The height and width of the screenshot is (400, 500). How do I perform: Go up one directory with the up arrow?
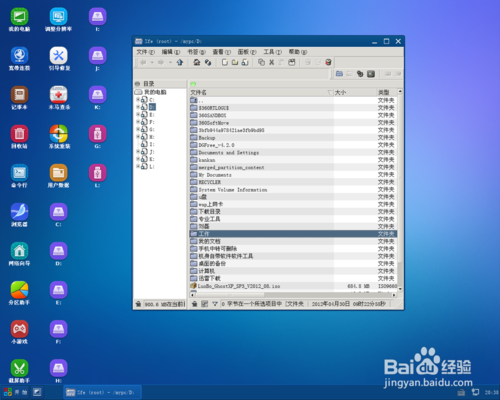coord(180,62)
